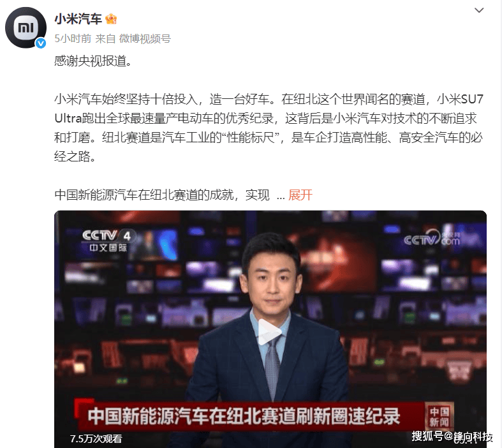Image resolution: width=502 pixels, height=448 pixels.
Task: Click the blue verified badge on avatar
Action: tap(41, 43)
